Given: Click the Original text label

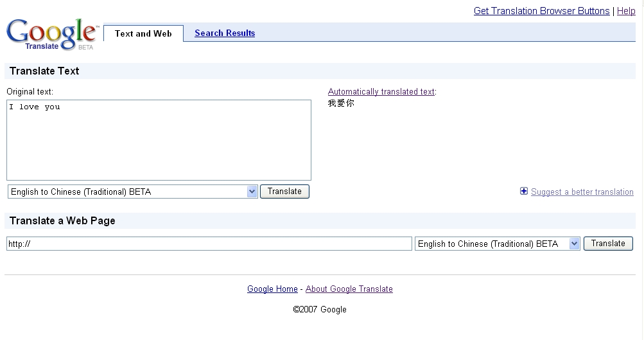Looking at the screenshot, I should coord(30,92).
